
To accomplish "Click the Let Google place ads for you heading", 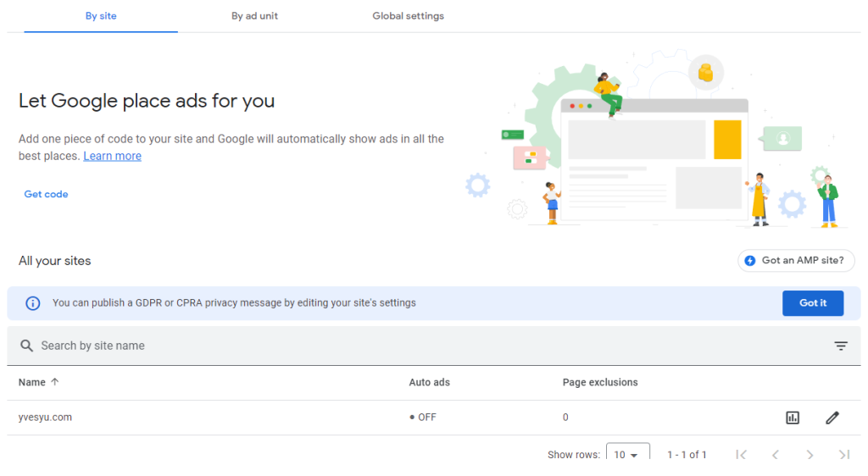I will click(x=147, y=101).
